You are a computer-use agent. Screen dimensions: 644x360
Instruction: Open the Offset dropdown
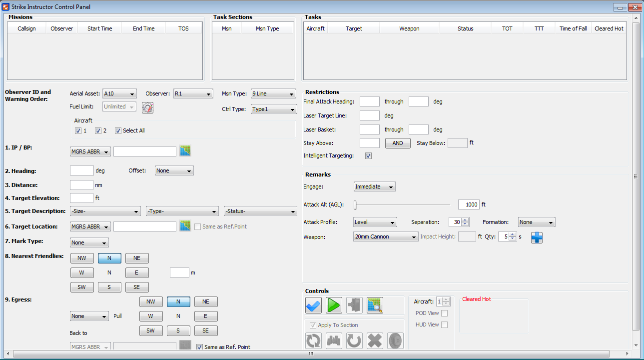(174, 171)
